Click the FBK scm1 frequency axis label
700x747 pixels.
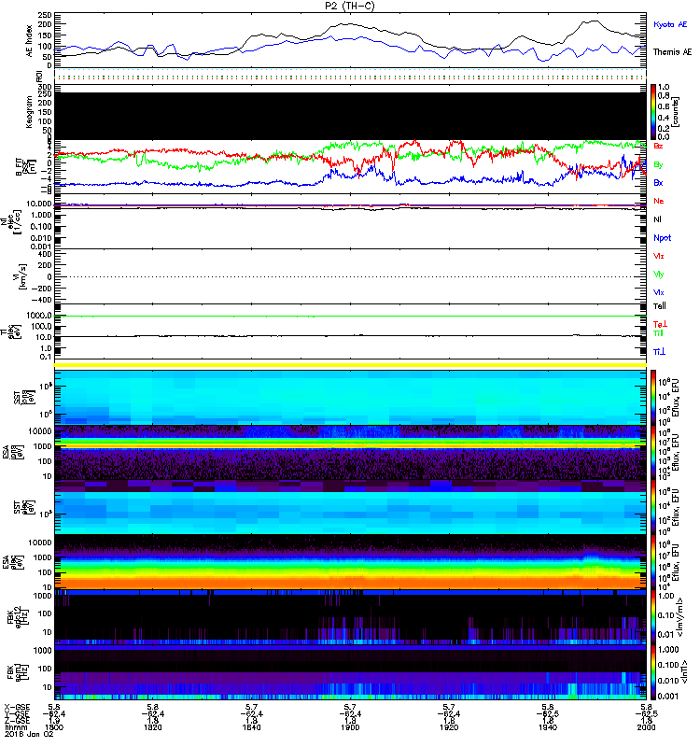pos(18,671)
